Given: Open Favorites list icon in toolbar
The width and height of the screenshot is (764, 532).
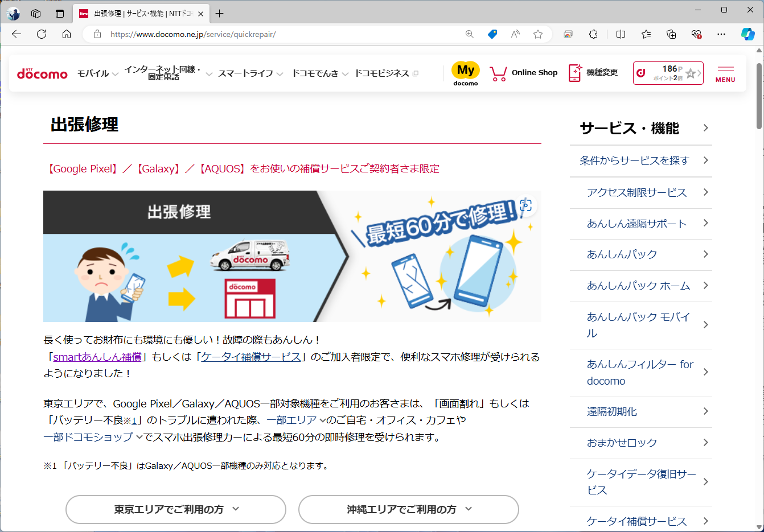Looking at the screenshot, I should click(646, 34).
